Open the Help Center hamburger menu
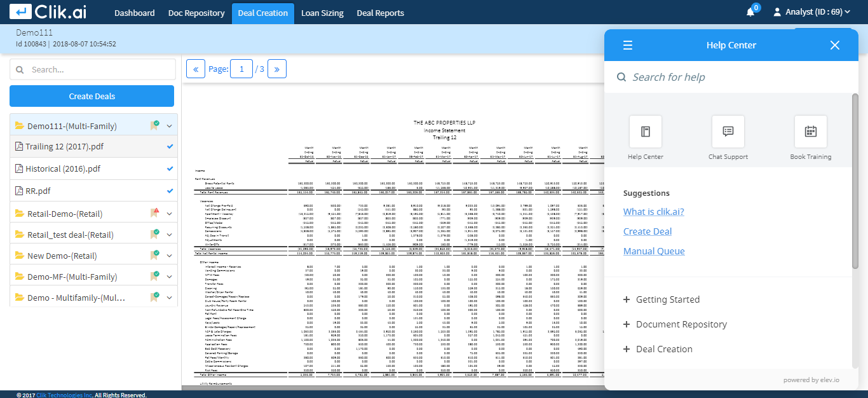Image resolution: width=868 pixels, height=398 pixels. pos(628,45)
